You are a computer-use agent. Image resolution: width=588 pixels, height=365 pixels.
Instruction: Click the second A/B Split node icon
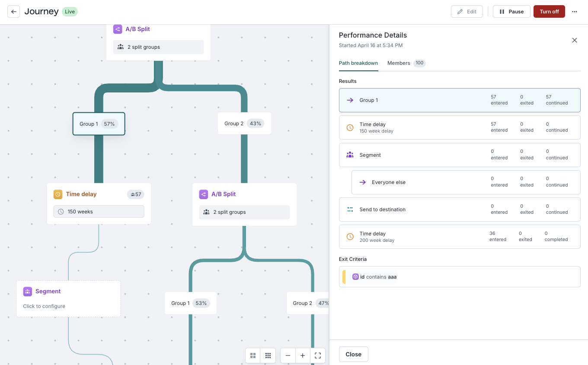[x=204, y=194]
